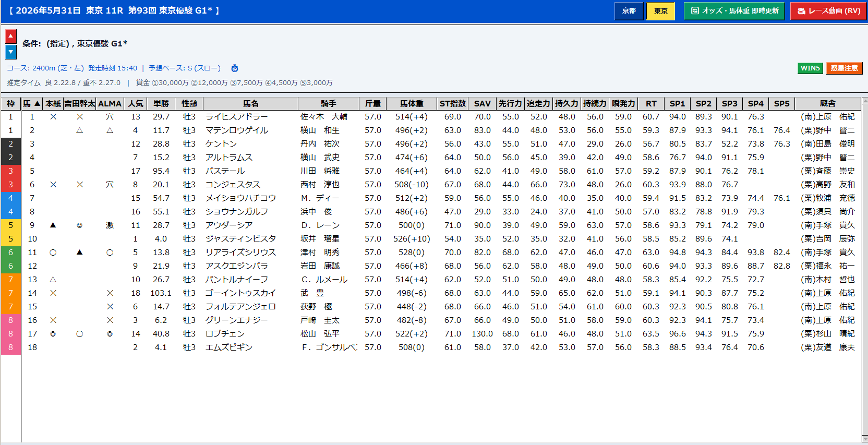
Task: Click the blue down-arrow race navigation button
Action: [11, 52]
